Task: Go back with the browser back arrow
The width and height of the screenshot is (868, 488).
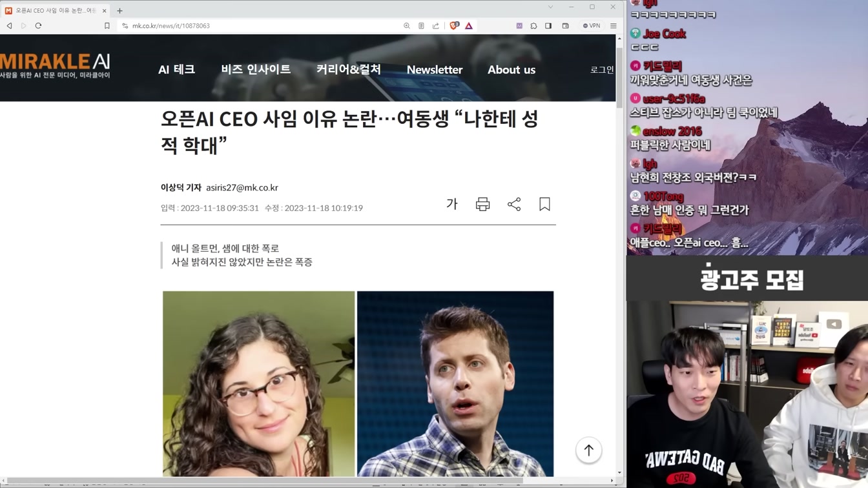Action: (x=9, y=26)
